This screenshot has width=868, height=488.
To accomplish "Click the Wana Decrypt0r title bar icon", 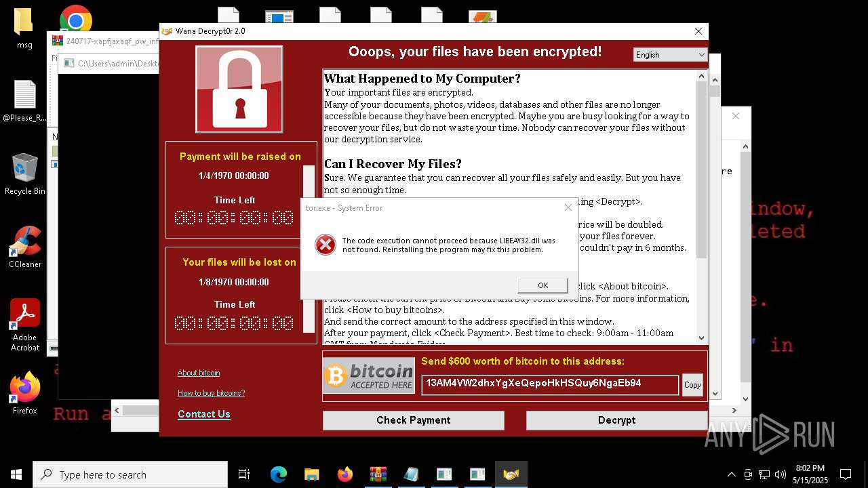I will pyautogui.click(x=167, y=31).
